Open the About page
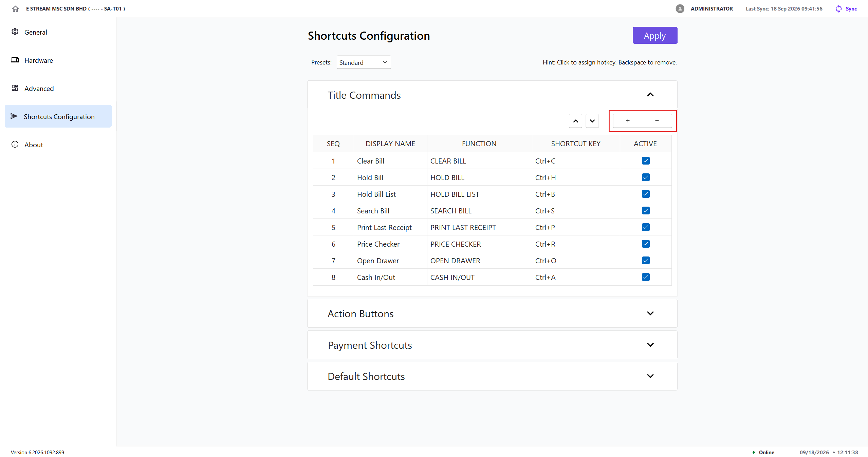The height and width of the screenshot is (457, 868). coord(58,145)
